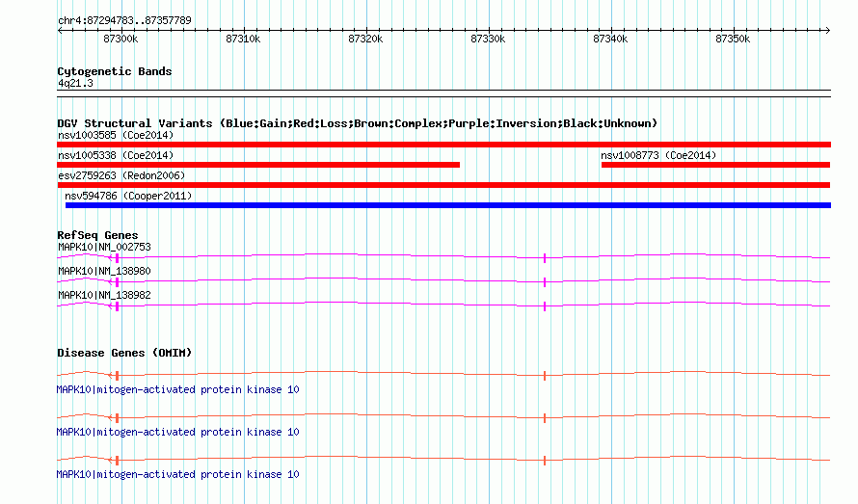Click the RefSeq Genes track heading

[x=97, y=235]
